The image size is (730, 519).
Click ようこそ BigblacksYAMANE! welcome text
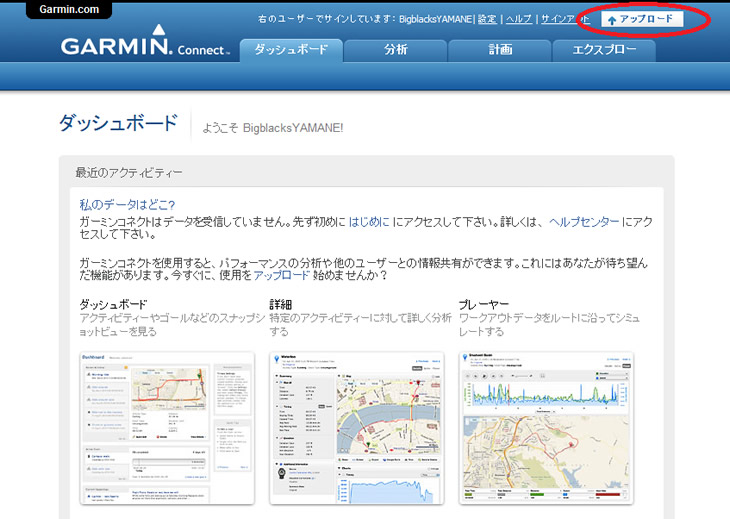tap(272, 128)
